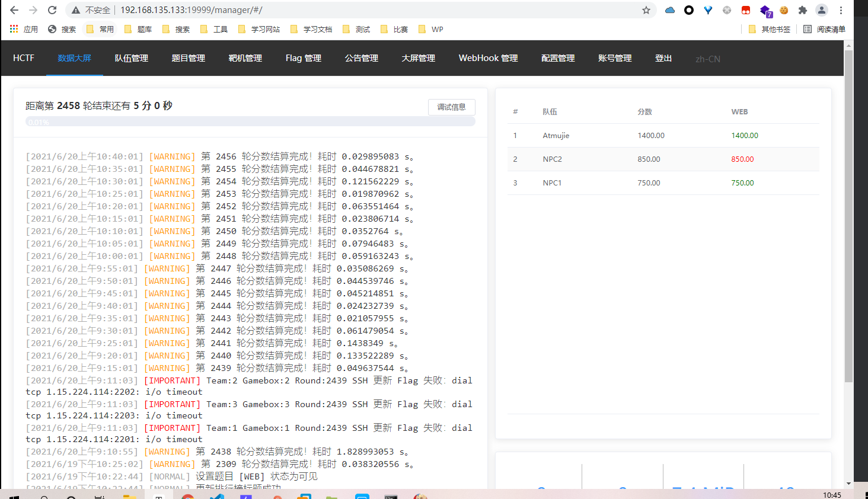This screenshot has height=499, width=868.
Task: Bookmark this page with the star icon
Action: click(x=646, y=10)
